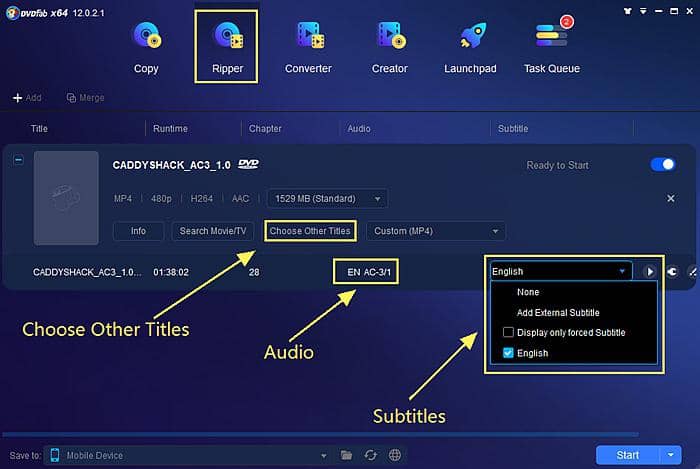The image size is (700, 469).
Task: Switch to the Ripper module
Action: tap(227, 47)
